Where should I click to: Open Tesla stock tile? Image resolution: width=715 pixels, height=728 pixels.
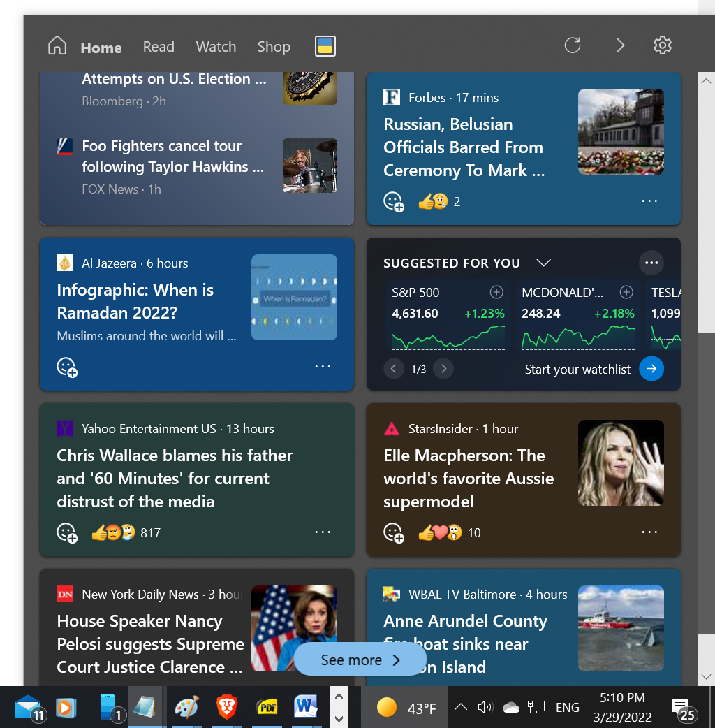[x=663, y=316]
